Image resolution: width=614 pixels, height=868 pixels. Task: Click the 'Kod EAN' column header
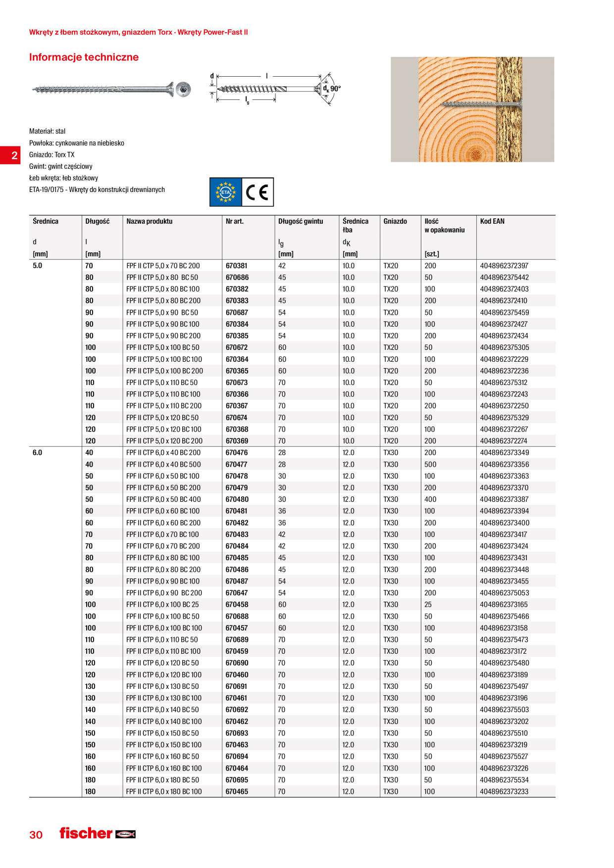[492, 221]
